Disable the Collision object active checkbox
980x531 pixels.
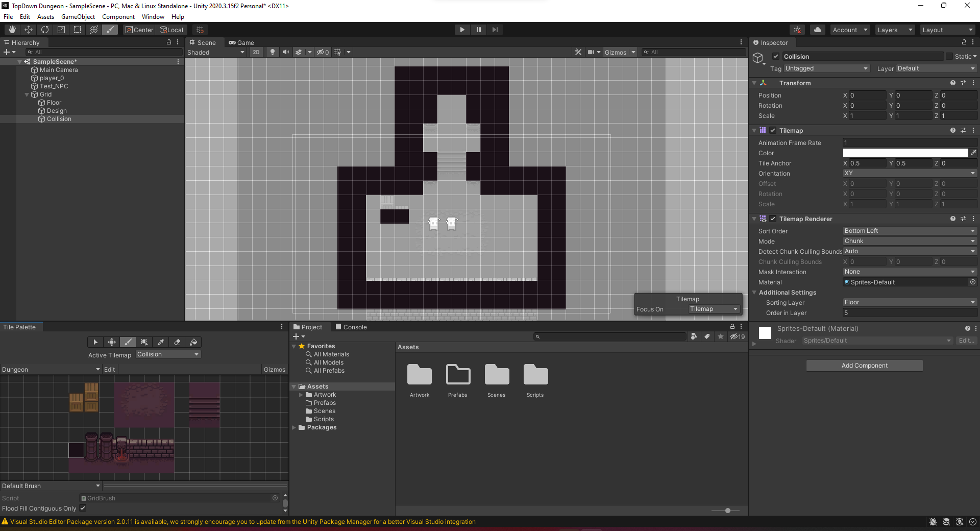[776, 57]
